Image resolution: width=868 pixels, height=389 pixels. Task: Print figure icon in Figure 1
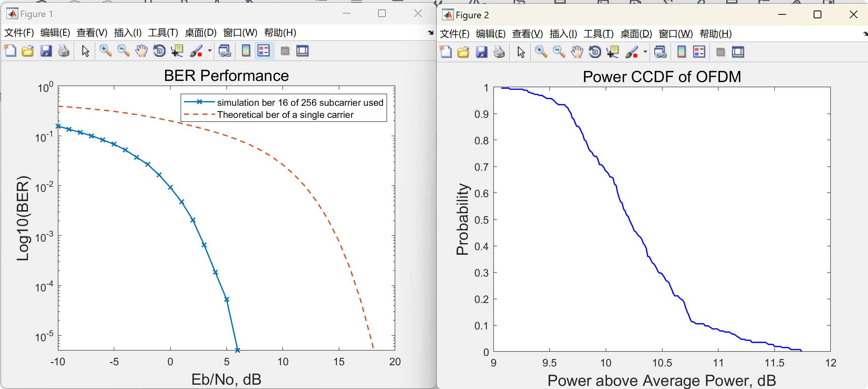coord(64,51)
